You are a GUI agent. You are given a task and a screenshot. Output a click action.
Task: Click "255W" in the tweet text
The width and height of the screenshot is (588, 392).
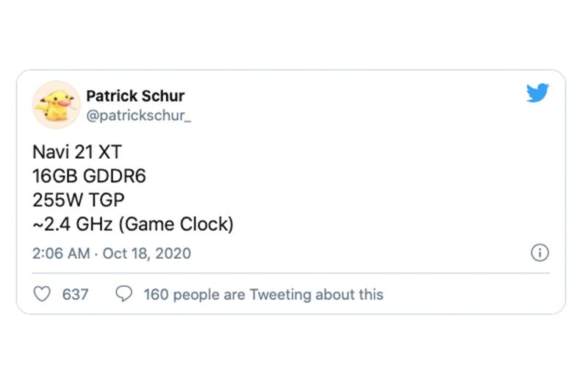pyautogui.click(x=54, y=200)
